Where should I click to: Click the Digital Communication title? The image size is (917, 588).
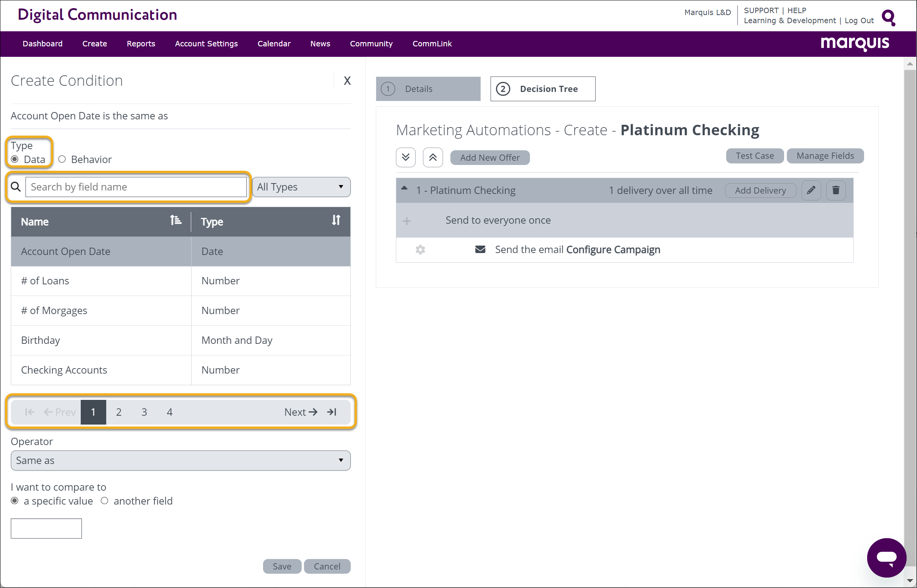point(97,15)
